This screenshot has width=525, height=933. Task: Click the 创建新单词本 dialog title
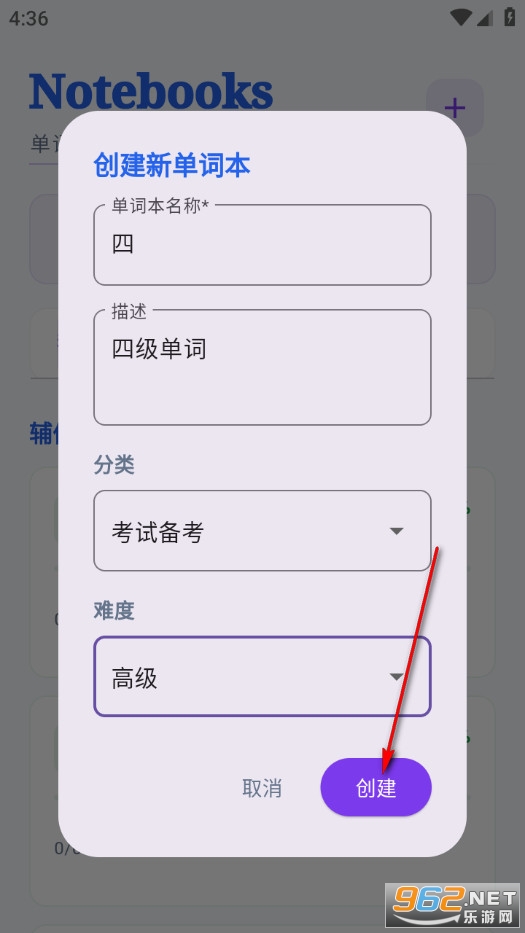(172, 165)
